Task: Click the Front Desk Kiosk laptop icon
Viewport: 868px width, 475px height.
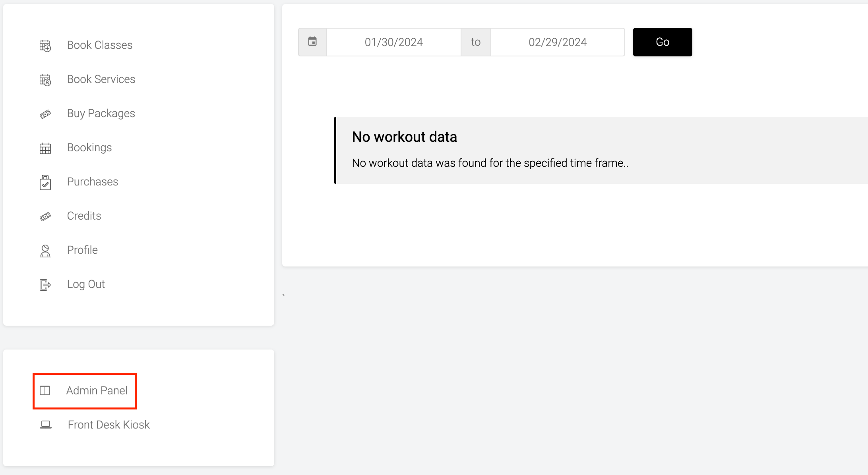Action: click(45, 424)
